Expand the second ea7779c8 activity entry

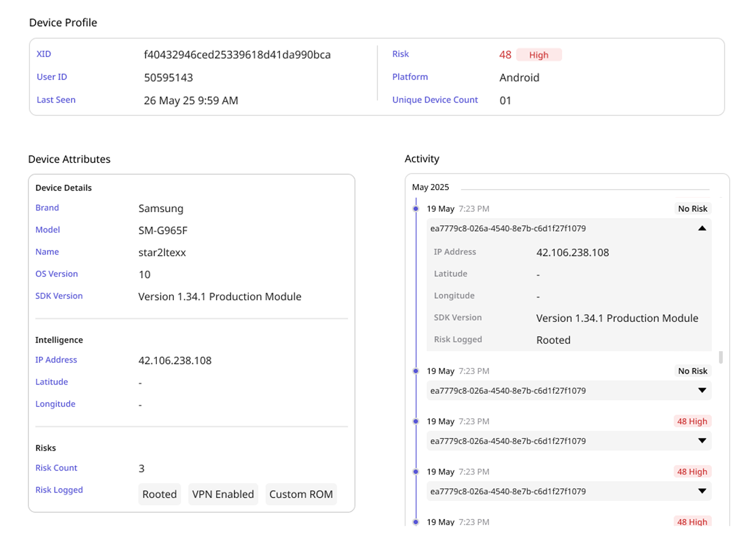(702, 391)
